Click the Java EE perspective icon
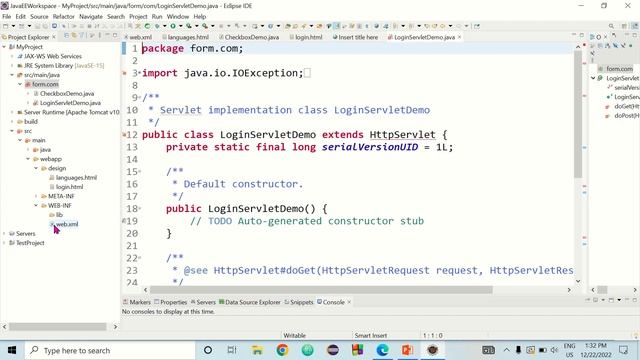The image size is (640, 360). pos(635,26)
